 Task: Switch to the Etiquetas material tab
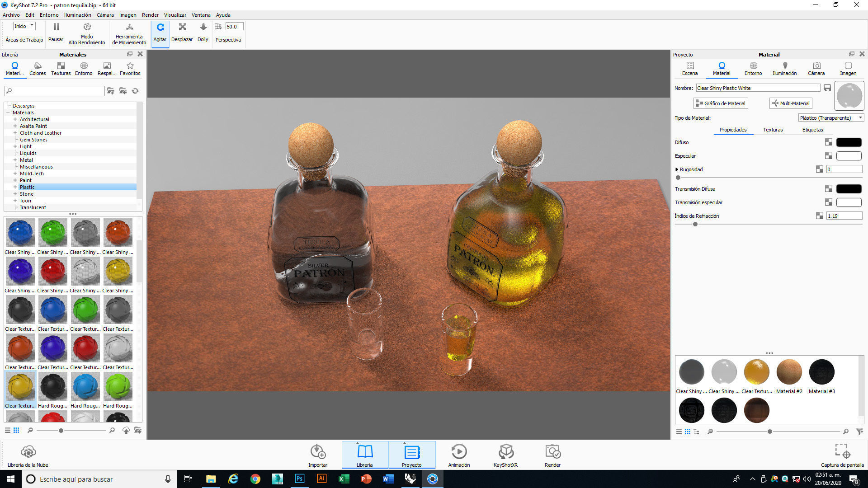812,130
